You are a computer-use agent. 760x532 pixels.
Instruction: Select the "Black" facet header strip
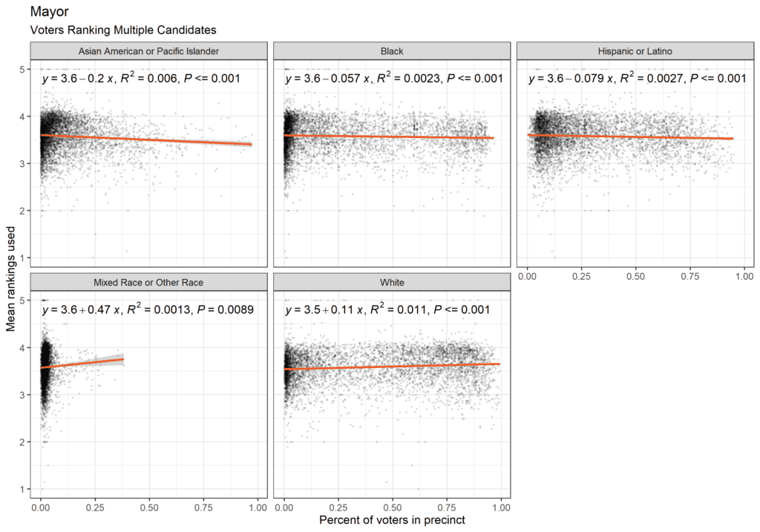click(392, 50)
